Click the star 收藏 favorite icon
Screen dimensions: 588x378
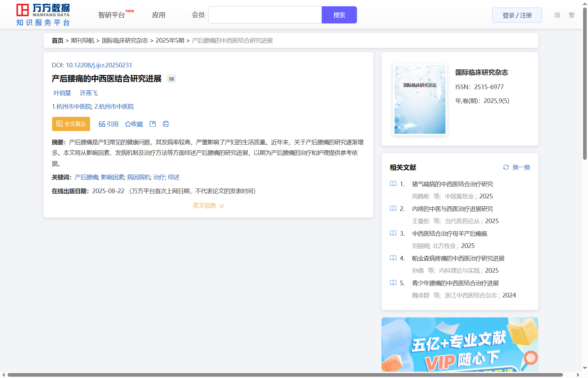128,124
